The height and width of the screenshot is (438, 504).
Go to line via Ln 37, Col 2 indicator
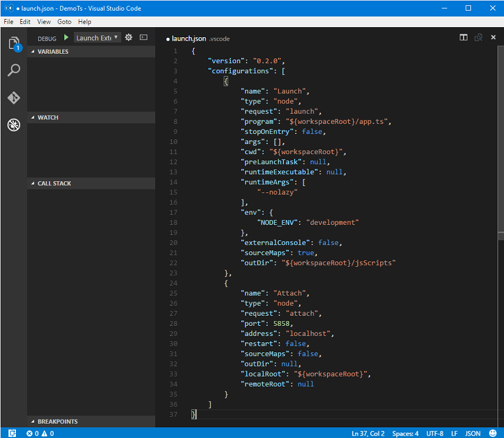point(368,433)
